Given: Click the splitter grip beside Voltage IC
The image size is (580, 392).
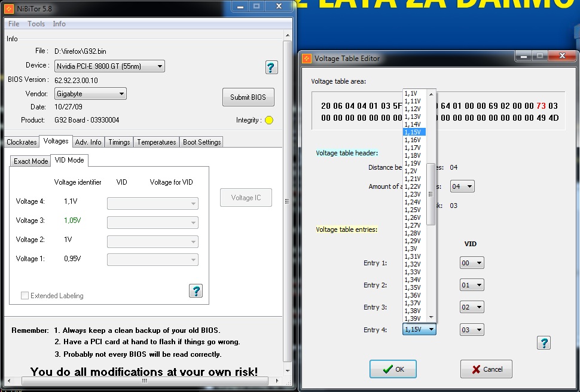Looking at the screenshot, I should pyautogui.click(x=286, y=201).
